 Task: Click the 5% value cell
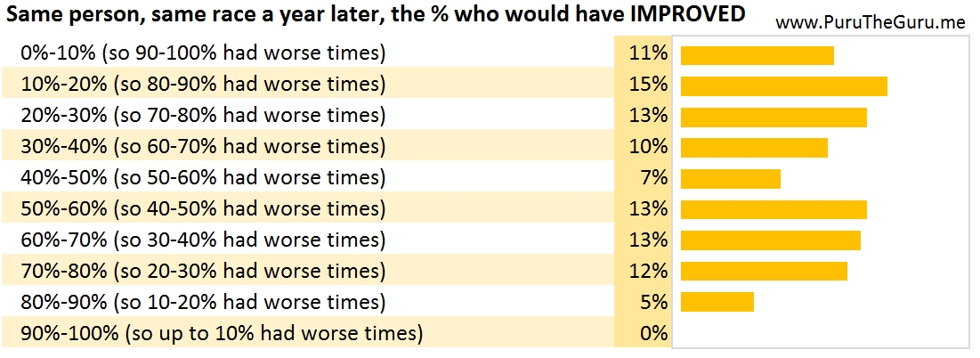(652, 302)
